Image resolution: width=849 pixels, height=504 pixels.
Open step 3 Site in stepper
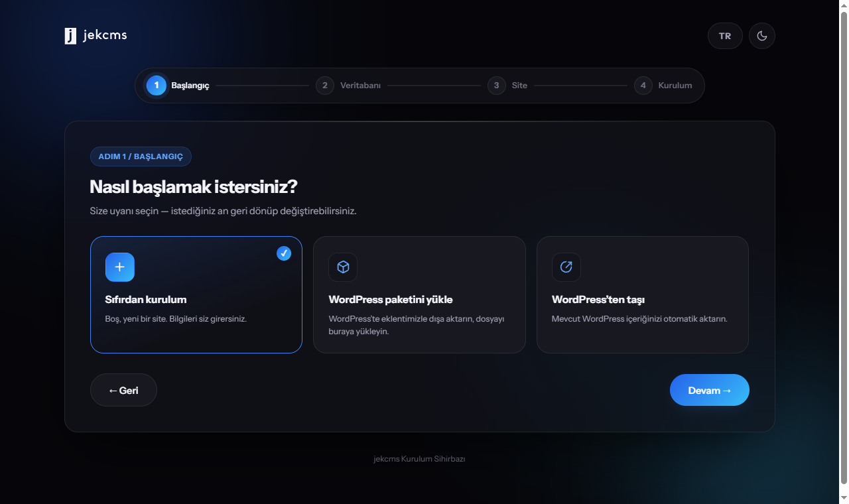coord(507,86)
